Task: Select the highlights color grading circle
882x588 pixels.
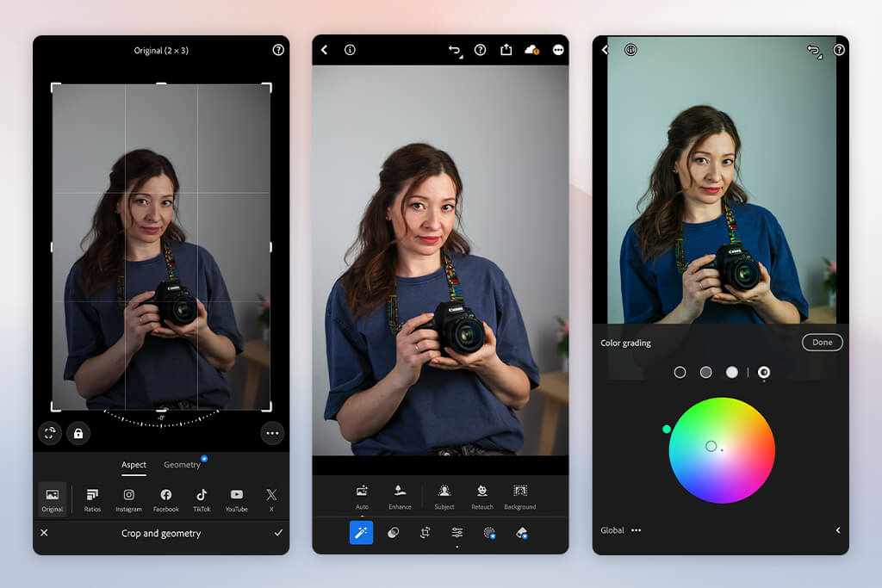Action: click(731, 372)
